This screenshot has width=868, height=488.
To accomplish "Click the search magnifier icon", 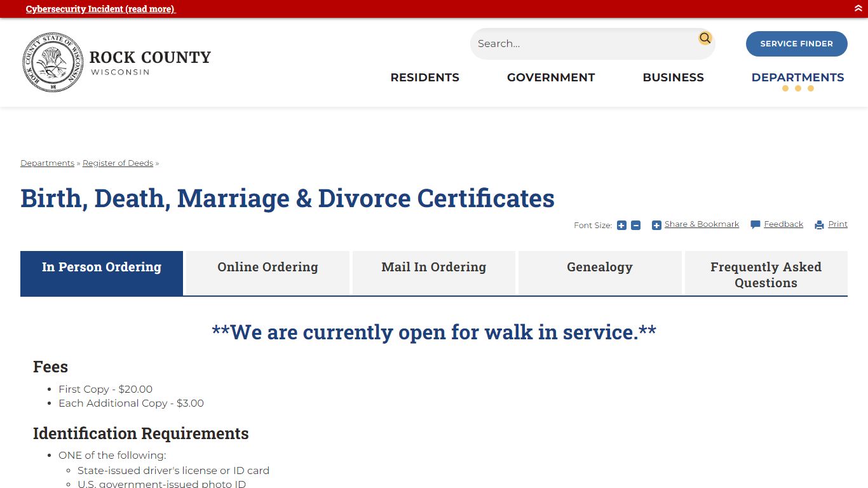I will tap(705, 38).
